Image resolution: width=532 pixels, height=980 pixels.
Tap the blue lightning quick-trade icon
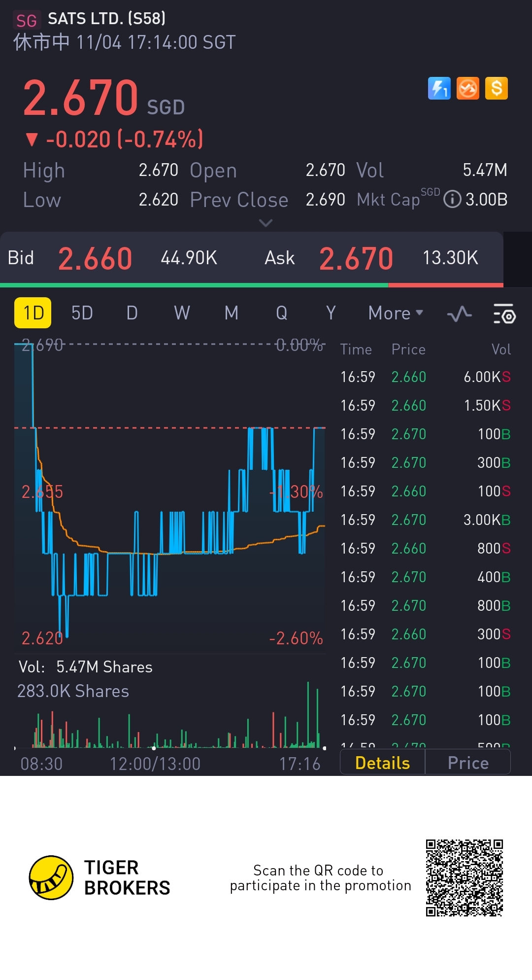pos(439,89)
